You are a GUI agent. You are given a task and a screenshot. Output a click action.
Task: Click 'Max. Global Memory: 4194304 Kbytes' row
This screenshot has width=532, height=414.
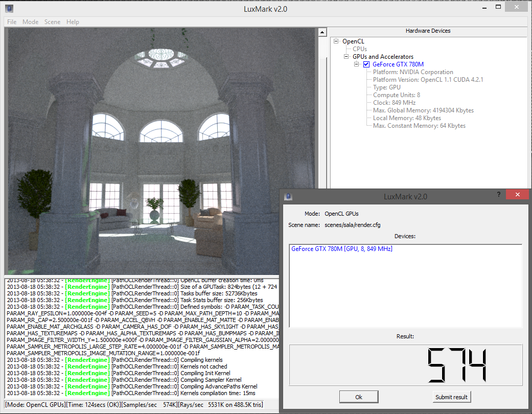pos(423,110)
